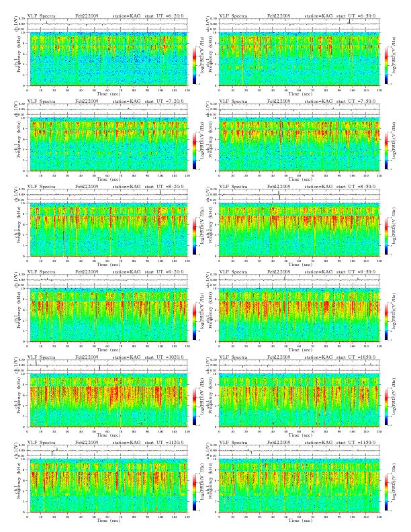The width and height of the screenshot is (411, 532).
Task: Click the title text 'start UT =9:20:0'
Action: click(x=164, y=272)
